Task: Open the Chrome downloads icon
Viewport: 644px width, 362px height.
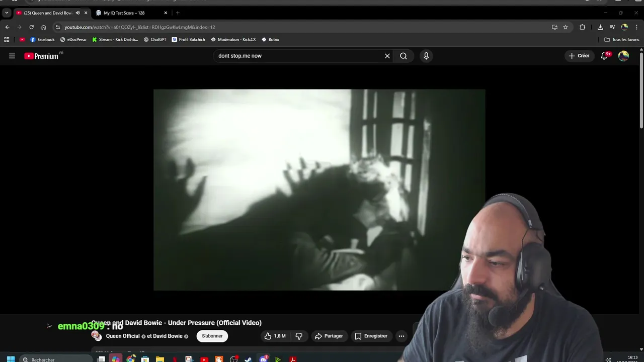Action: [x=600, y=27]
